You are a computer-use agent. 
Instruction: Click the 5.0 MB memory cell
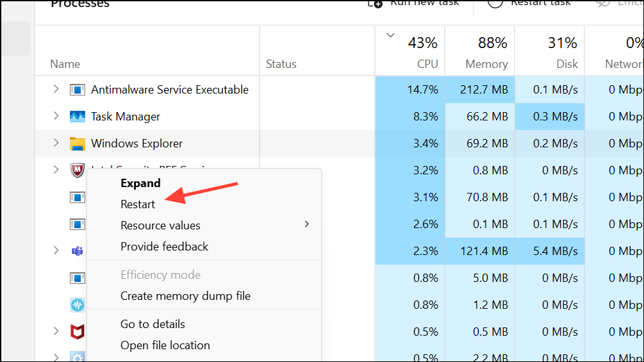click(480, 278)
